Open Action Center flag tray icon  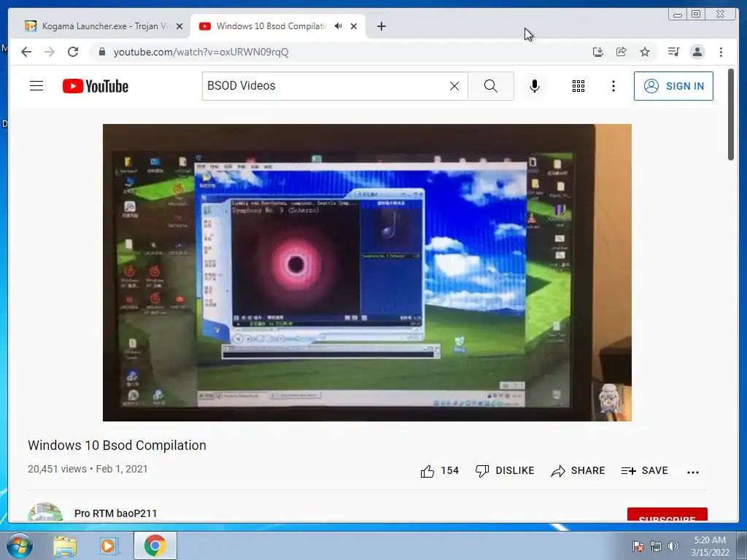638,546
